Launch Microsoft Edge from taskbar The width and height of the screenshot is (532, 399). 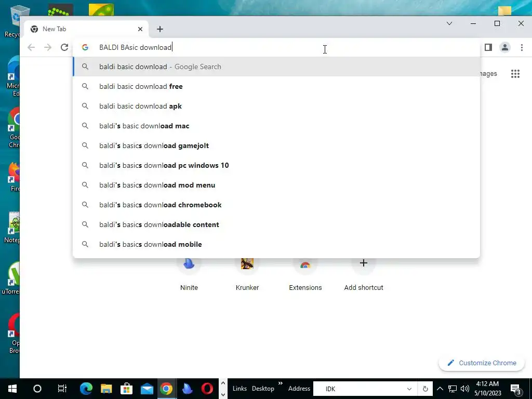[x=86, y=389]
